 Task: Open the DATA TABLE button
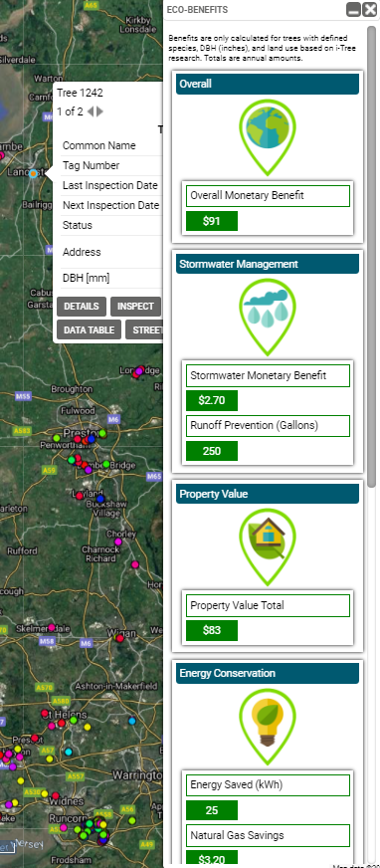point(89,329)
